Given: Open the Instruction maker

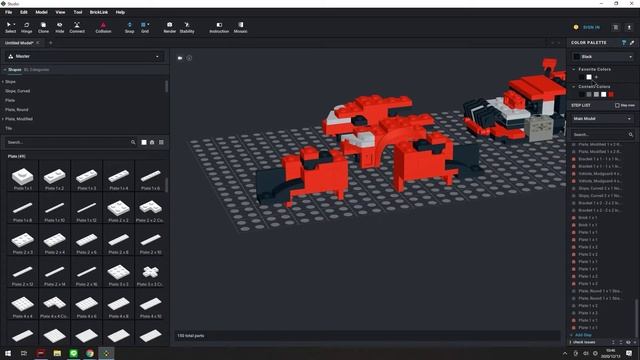Looking at the screenshot, I should (x=219, y=27).
